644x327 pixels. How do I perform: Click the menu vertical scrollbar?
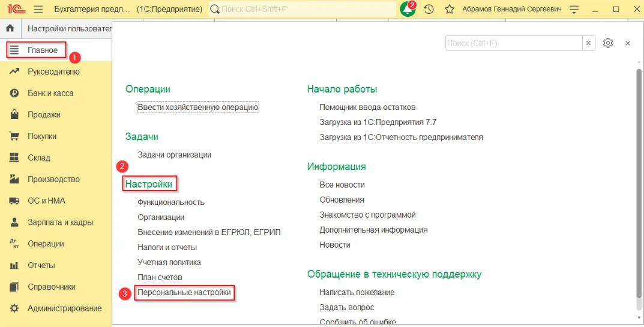click(639, 180)
